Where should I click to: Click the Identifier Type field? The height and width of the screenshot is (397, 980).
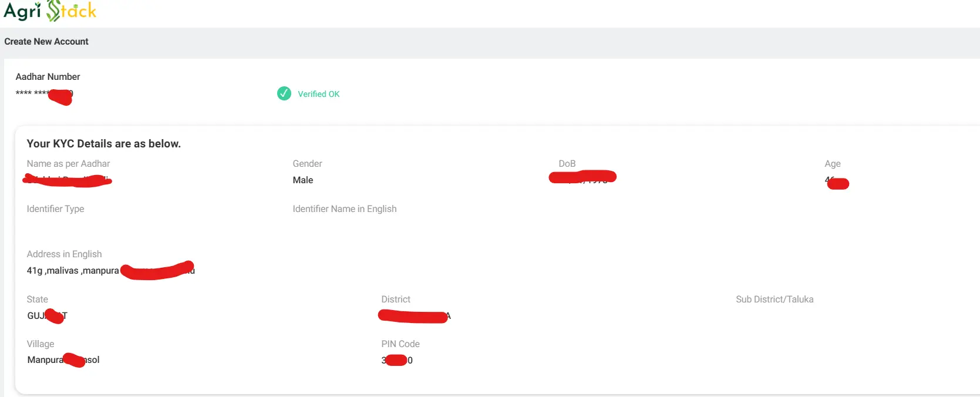tap(55, 209)
